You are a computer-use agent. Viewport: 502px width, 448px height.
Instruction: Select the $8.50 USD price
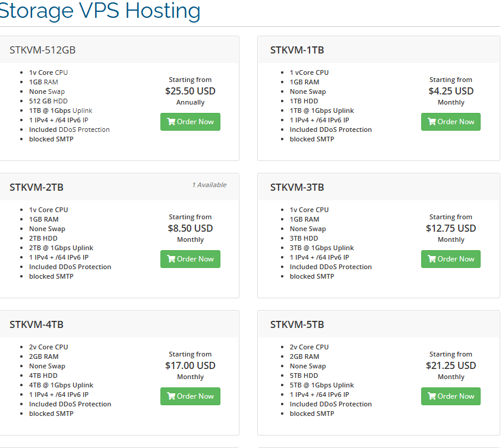point(190,228)
